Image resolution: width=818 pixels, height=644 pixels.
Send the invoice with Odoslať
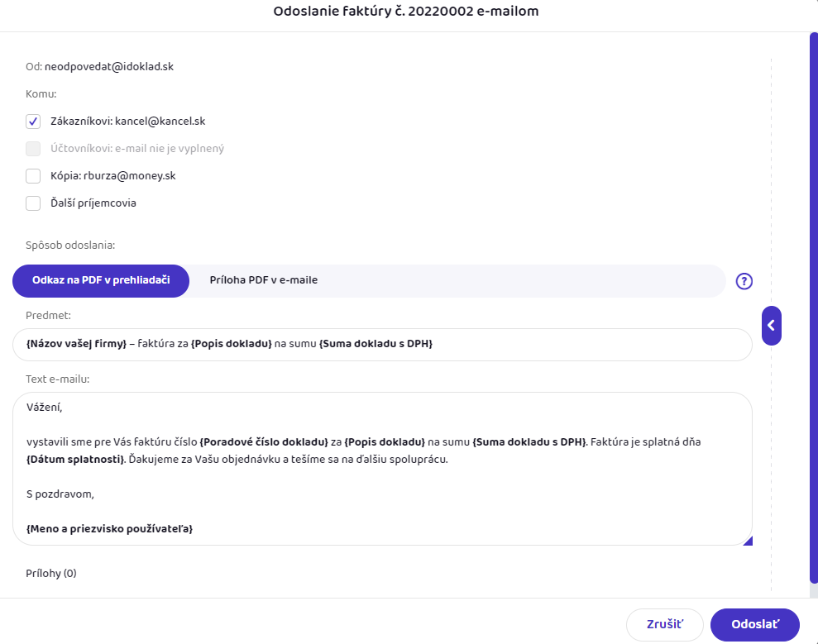[x=754, y=625]
